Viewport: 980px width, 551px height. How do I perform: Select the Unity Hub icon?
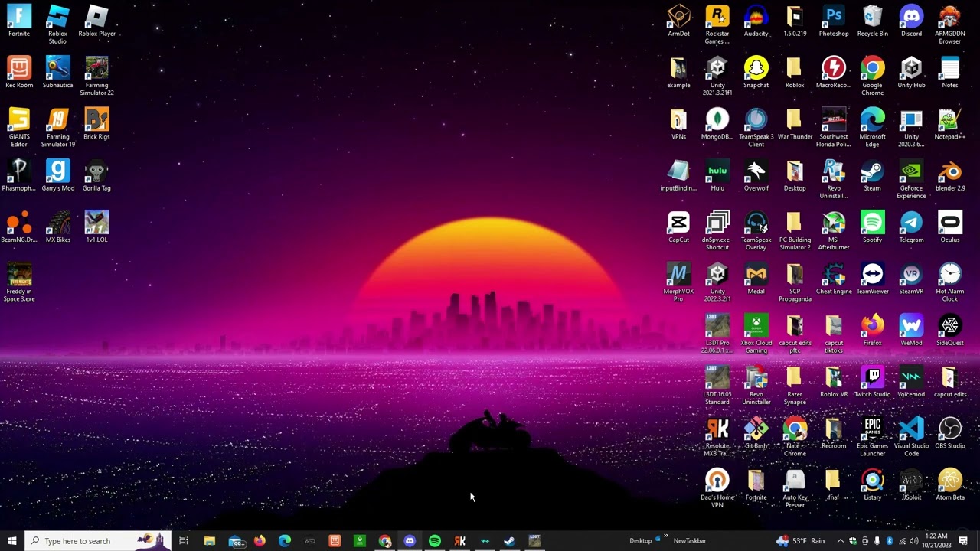(911, 73)
